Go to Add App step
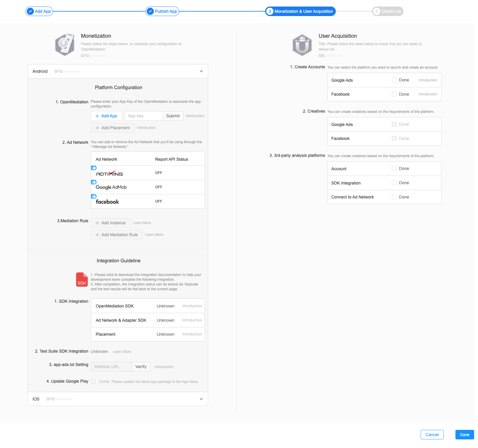Viewport: 478px width, 448px height. pos(39,11)
